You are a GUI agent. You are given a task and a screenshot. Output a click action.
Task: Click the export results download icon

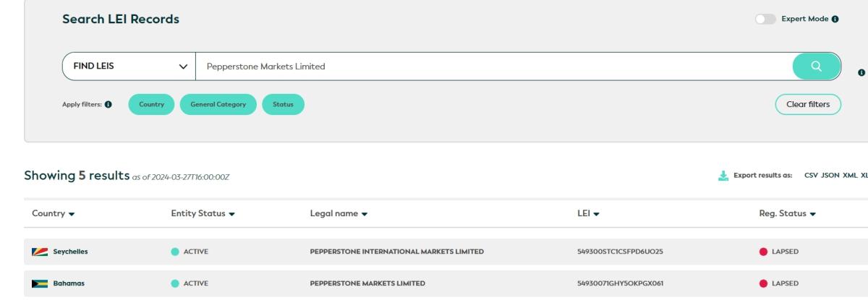pos(722,176)
